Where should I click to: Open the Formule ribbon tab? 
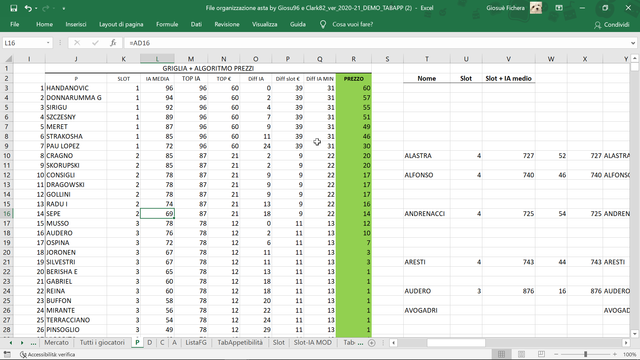(x=167, y=24)
